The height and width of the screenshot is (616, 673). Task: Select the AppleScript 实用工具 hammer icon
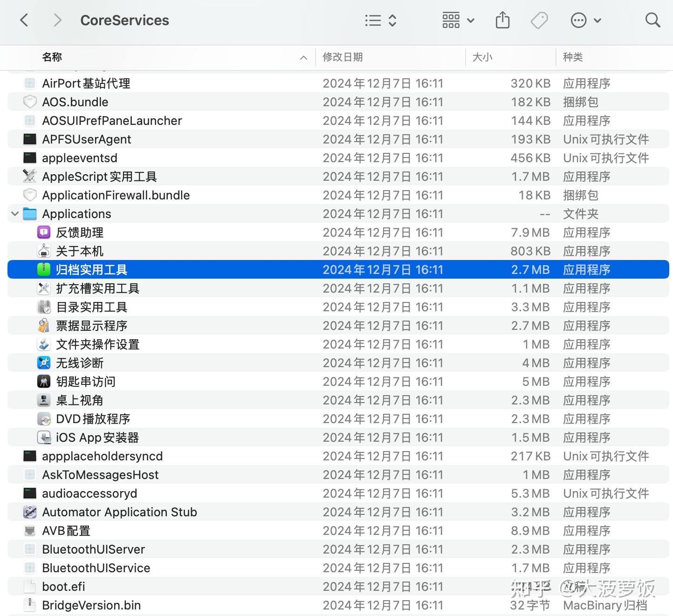(30, 176)
